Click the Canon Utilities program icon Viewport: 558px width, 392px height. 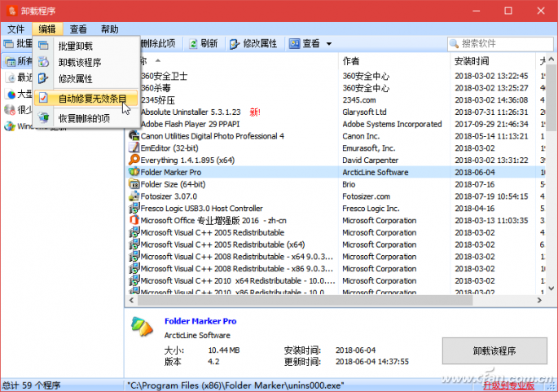click(134, 135)
